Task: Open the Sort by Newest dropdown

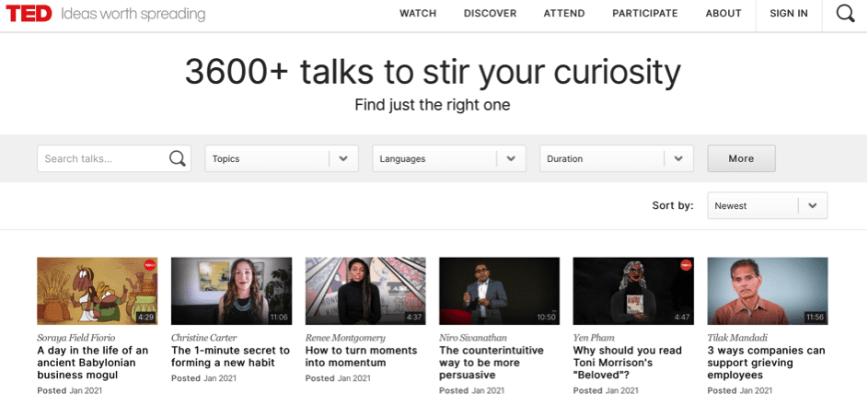Action: [x=768, y=206]
